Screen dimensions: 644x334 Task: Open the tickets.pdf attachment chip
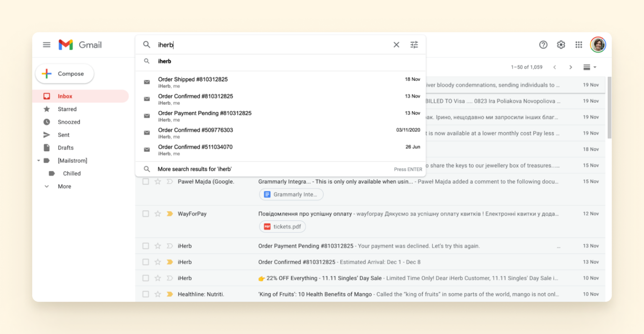pyautogui.click(x=282, y=227)
